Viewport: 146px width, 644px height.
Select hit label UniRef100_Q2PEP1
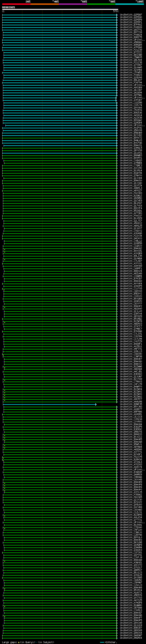pos(131,22)
